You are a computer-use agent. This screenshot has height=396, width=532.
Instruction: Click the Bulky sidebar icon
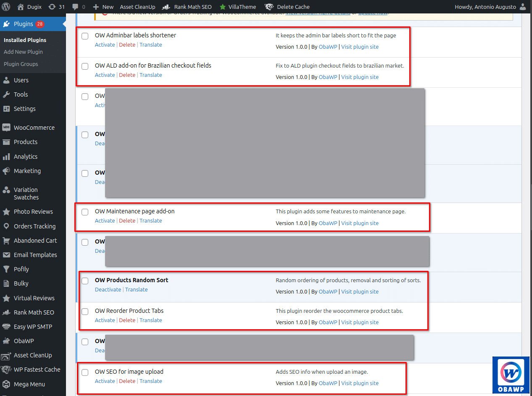coord(6,283)
